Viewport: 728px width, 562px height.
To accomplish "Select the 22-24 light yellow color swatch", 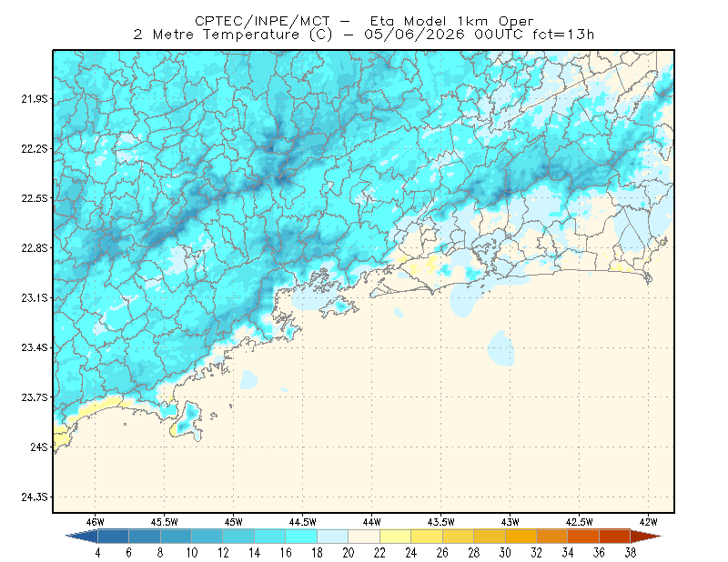I will click(396, 537).
